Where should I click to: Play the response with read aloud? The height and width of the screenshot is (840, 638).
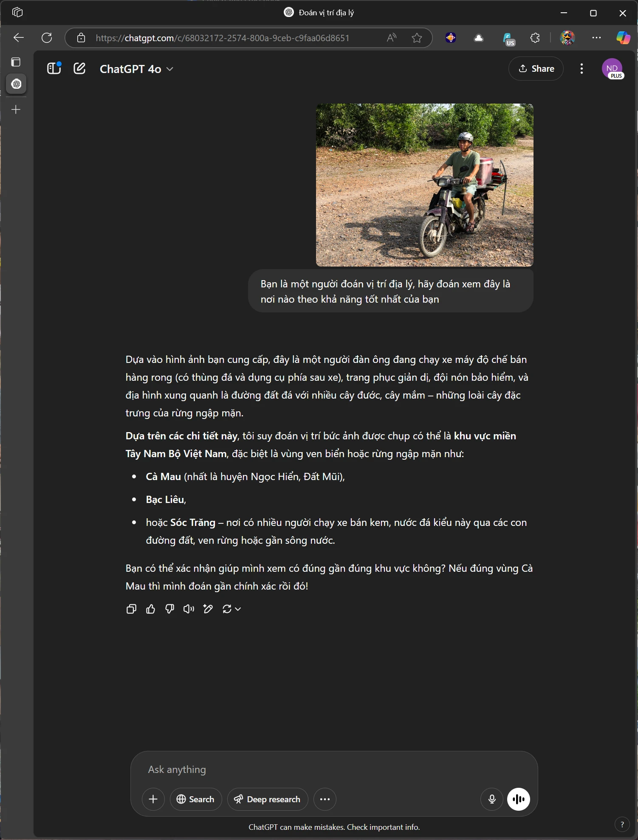189,609
